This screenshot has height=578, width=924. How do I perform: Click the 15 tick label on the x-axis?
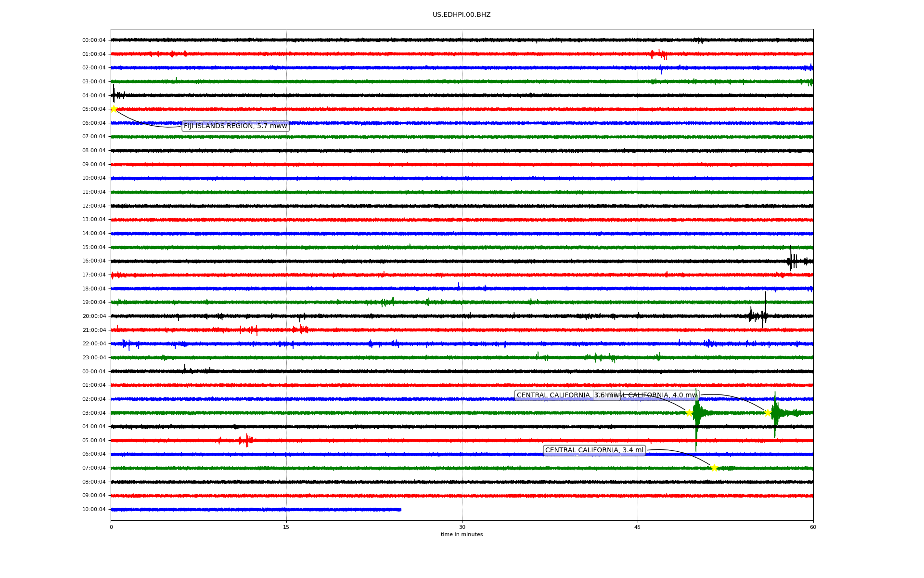click(286, 527)
